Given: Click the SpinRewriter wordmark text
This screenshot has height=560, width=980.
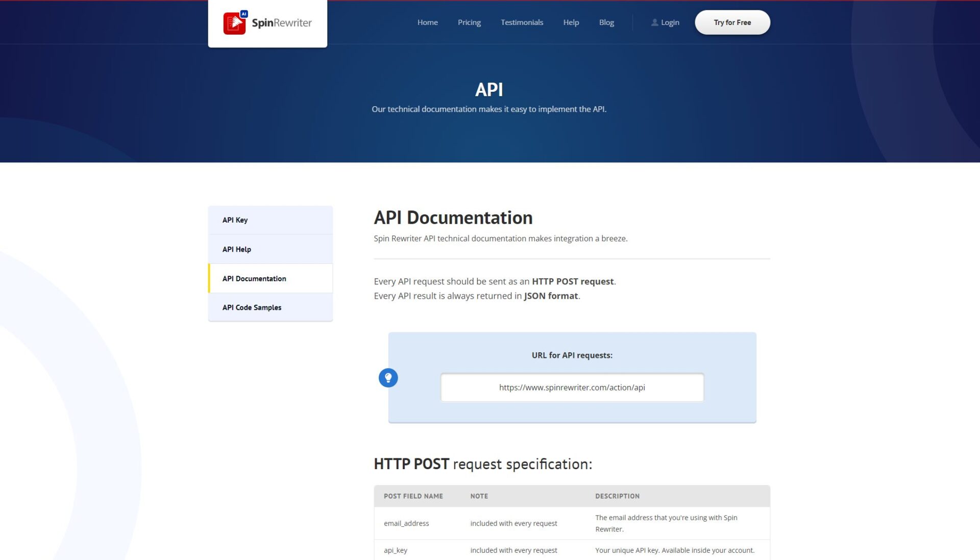Looking at the screenshot, I should [282, 23].
